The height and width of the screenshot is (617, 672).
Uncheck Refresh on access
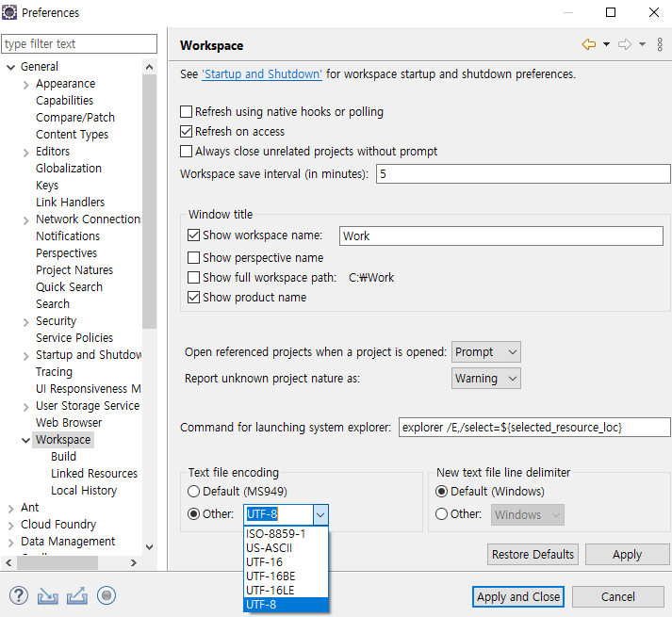pos(186,132)
